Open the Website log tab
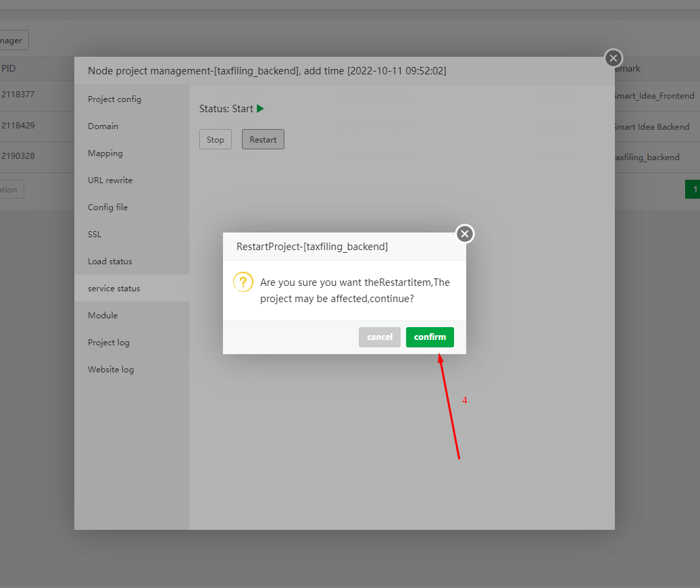Screen dimensions: 700x588 [x=132, y=369]
